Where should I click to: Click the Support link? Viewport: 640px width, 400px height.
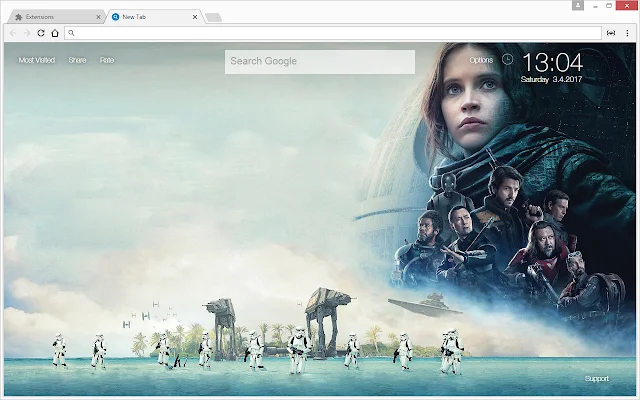[x=597, y=378]
